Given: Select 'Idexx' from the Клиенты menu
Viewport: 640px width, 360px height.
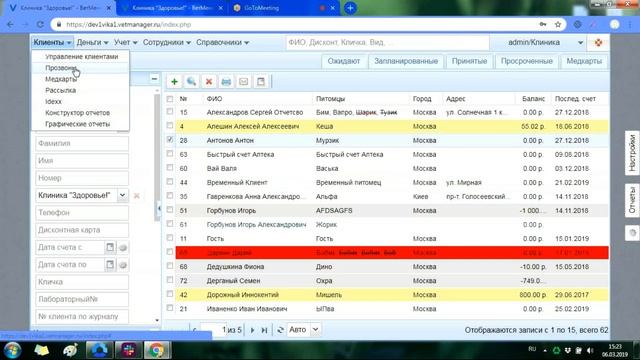Looking at the screenshot, I should click(x=53, y=101).
